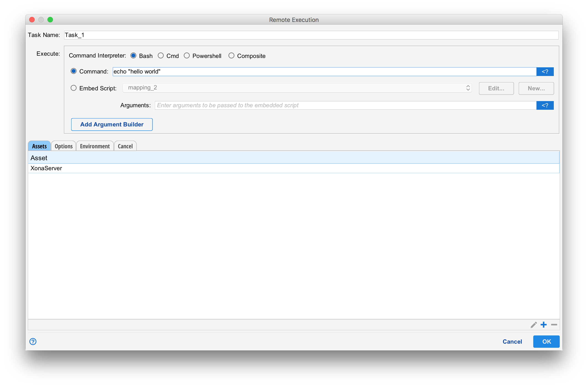The width and height of the screenshot is (588, 387).
Task: Switch to the Options tab
Action: pos(63,146)
